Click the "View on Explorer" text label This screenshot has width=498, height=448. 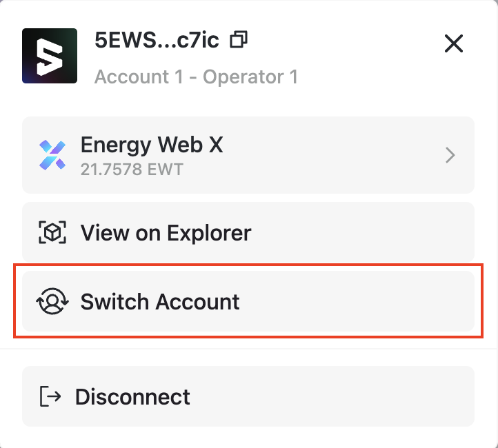(x=166, y=233)
